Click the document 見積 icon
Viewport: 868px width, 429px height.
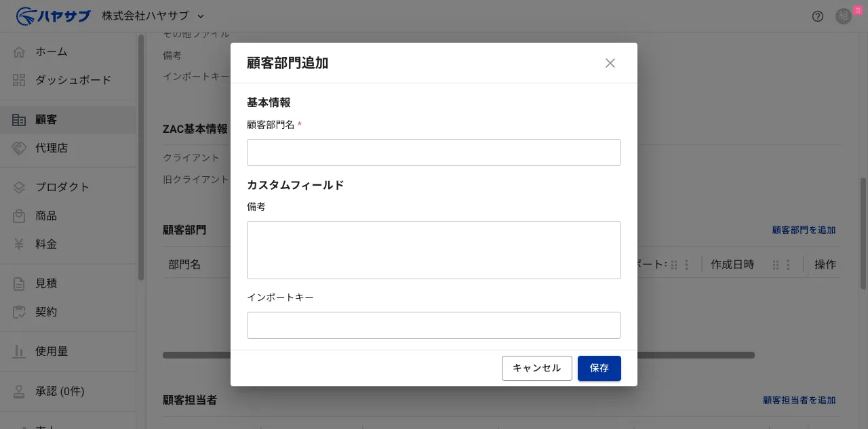click(x=19, y=283)
